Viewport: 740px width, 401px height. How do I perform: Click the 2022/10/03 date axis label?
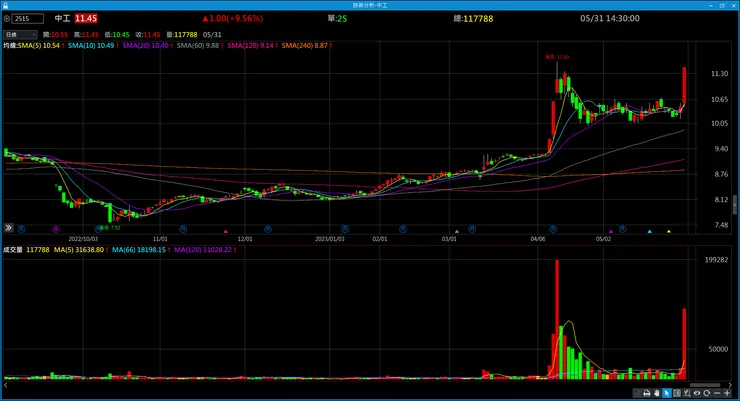(x=83, y=239)
